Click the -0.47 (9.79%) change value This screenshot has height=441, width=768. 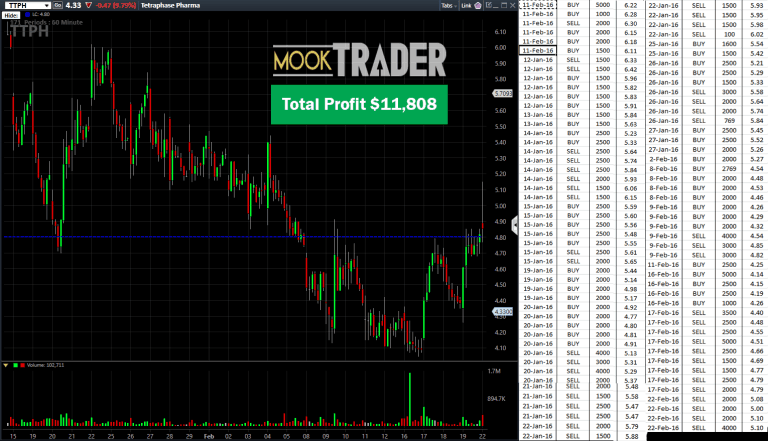[x=116, y=5]
